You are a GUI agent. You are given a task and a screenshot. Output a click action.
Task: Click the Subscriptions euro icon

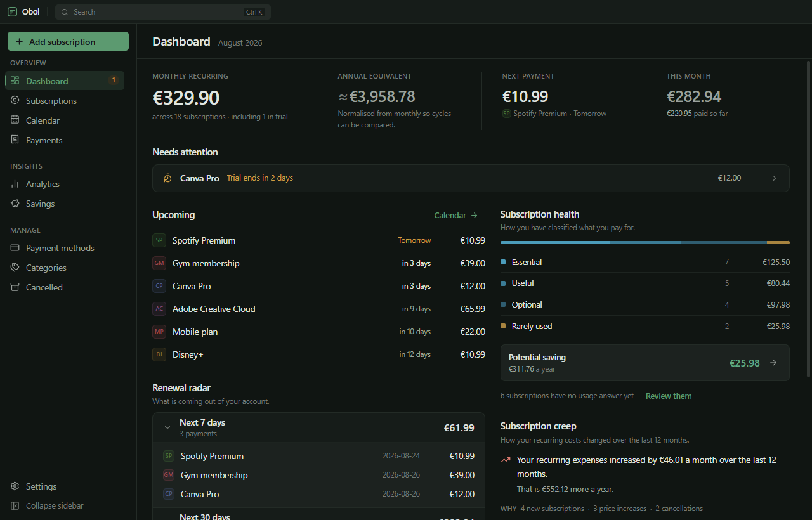(15, 100)
